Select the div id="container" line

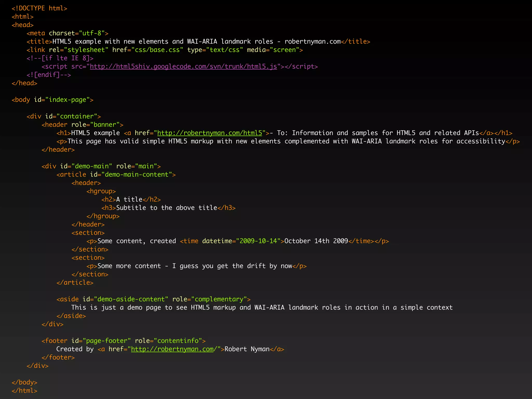pos(64,116)
